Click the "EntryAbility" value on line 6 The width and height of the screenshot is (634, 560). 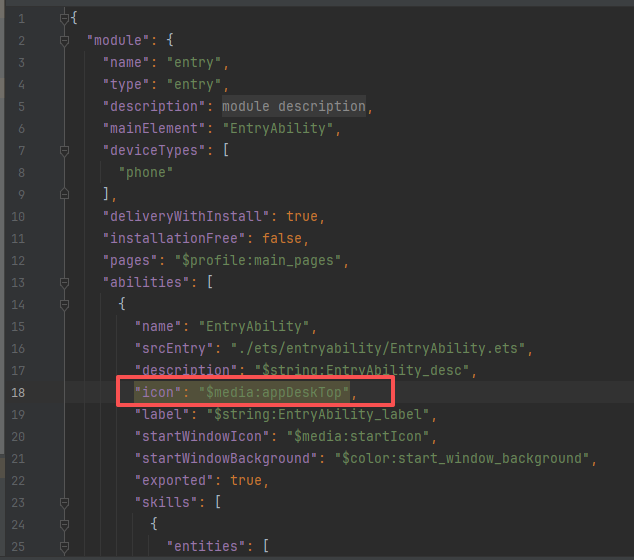pyautogui.click(x=278, y=129)
